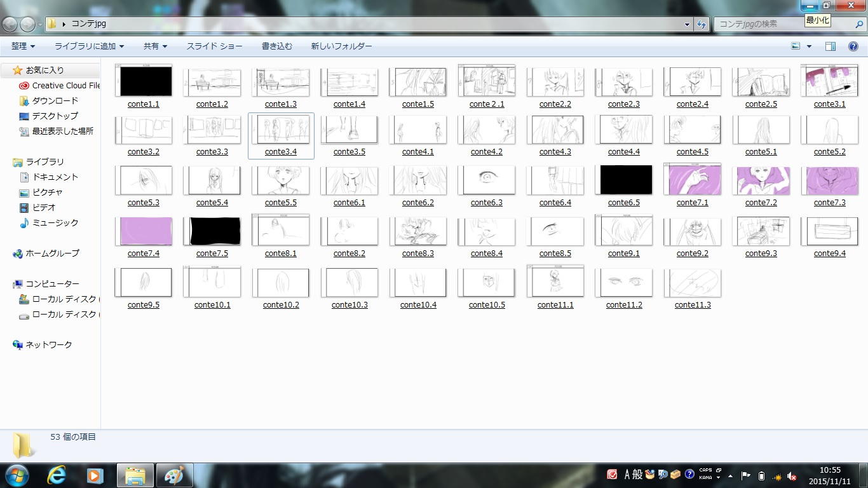Launch Internet Explorer from the taskbar

[x=57, y=475]
